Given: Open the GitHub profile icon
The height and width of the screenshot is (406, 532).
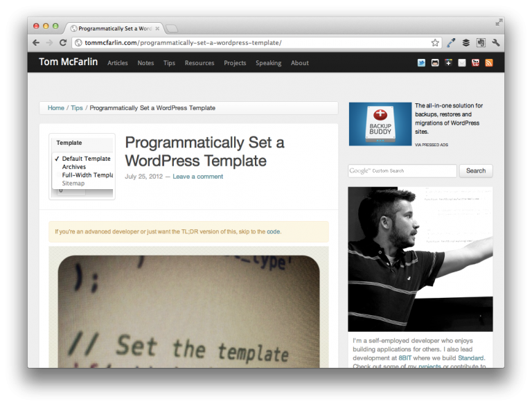Looking at the screenshot, I should (x=435, y=63).
